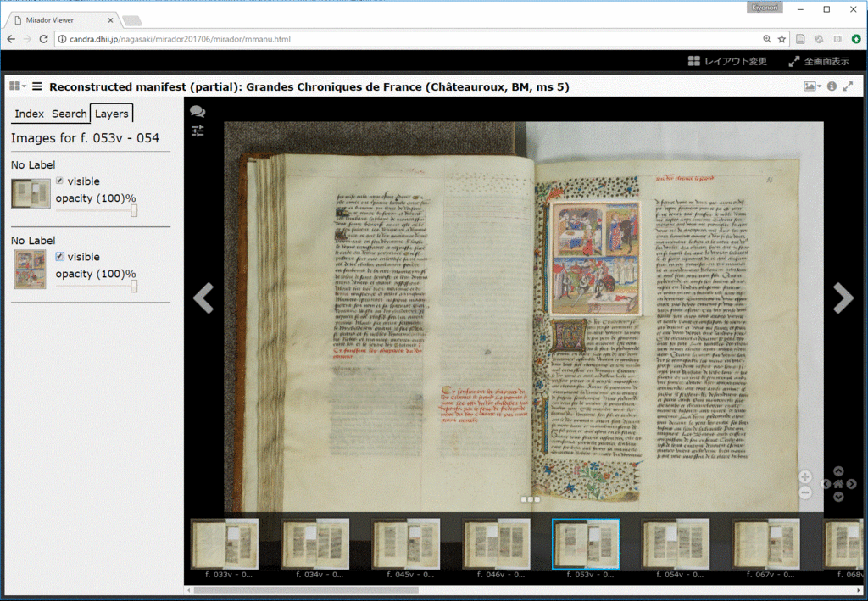Viewport: 868px width, 601px height.
Task: Click the site info icon by URL
Action: click(63, 39)
